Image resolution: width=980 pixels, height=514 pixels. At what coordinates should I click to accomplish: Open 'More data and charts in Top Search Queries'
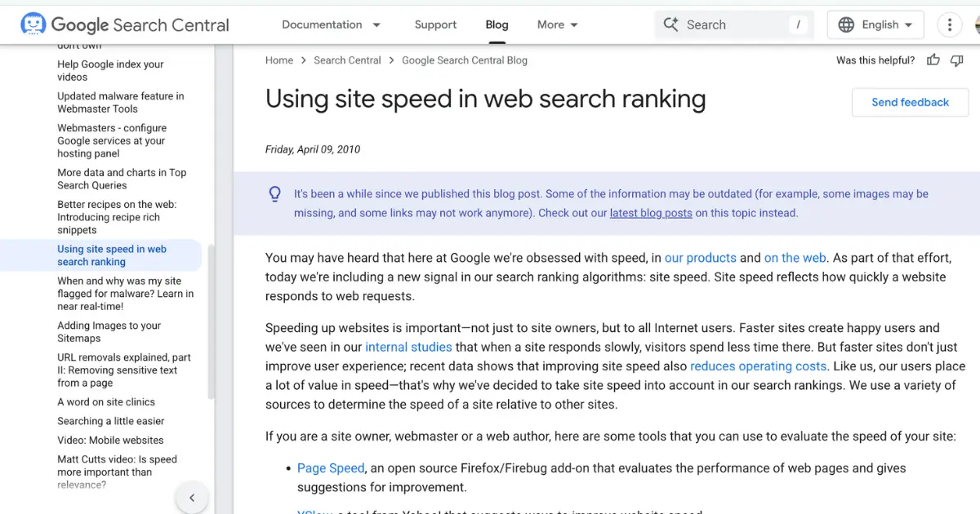point(122,179)
